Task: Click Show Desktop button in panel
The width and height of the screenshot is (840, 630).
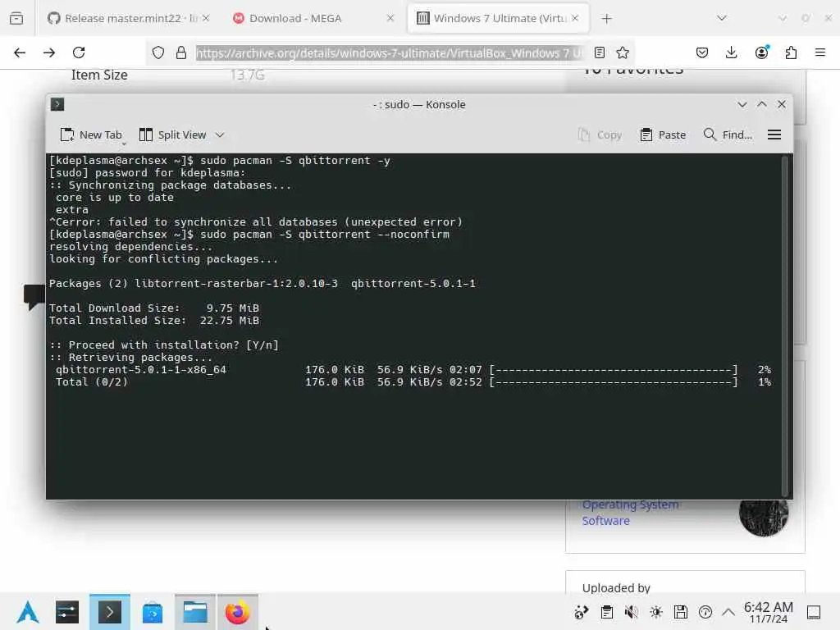Action: tap(814, 612)
